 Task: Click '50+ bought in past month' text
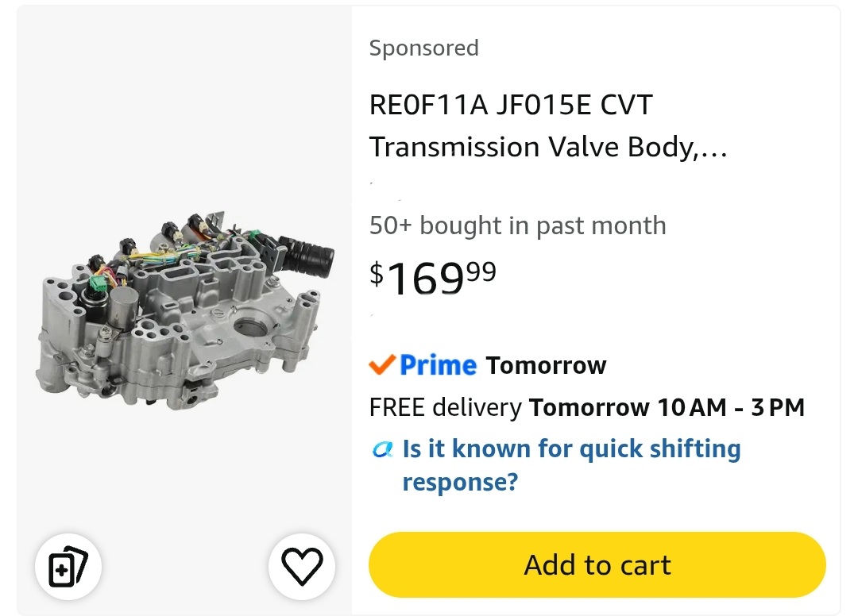tap(518, 225)
